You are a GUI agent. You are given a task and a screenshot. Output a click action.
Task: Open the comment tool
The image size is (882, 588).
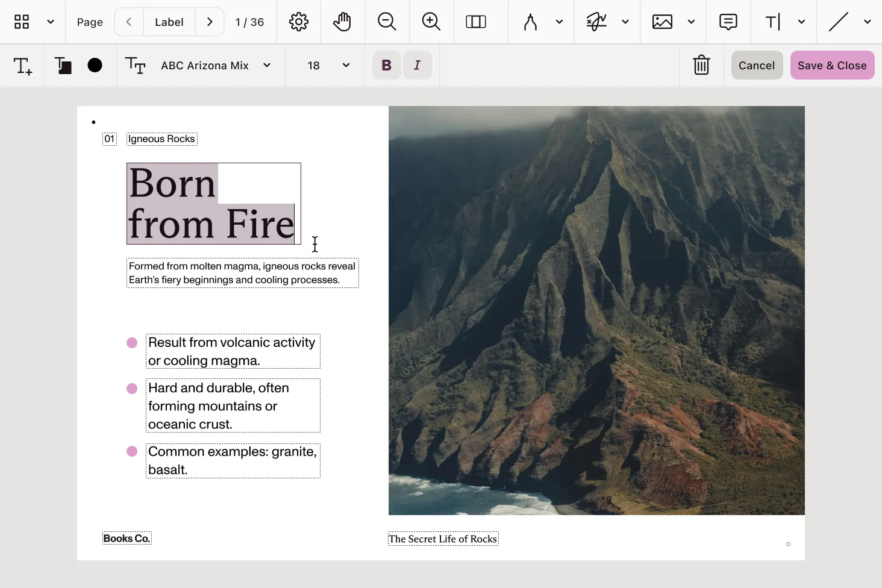[728, 22]
